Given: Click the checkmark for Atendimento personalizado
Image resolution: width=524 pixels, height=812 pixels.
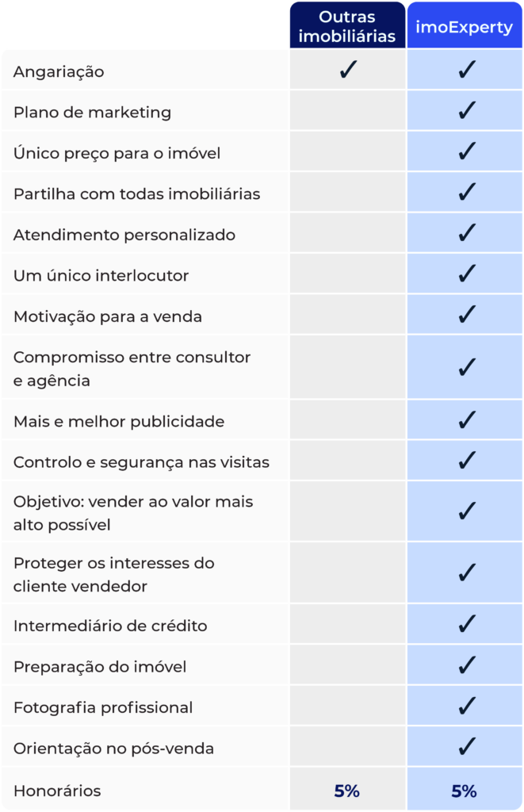Looking at the screenshot, I should [466, 234].
